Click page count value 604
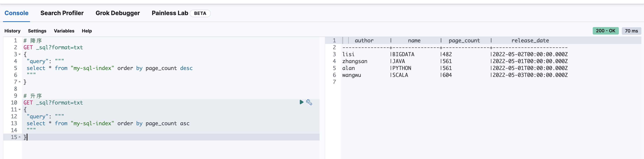Viewport: 644px width, 159px height. 447,75
